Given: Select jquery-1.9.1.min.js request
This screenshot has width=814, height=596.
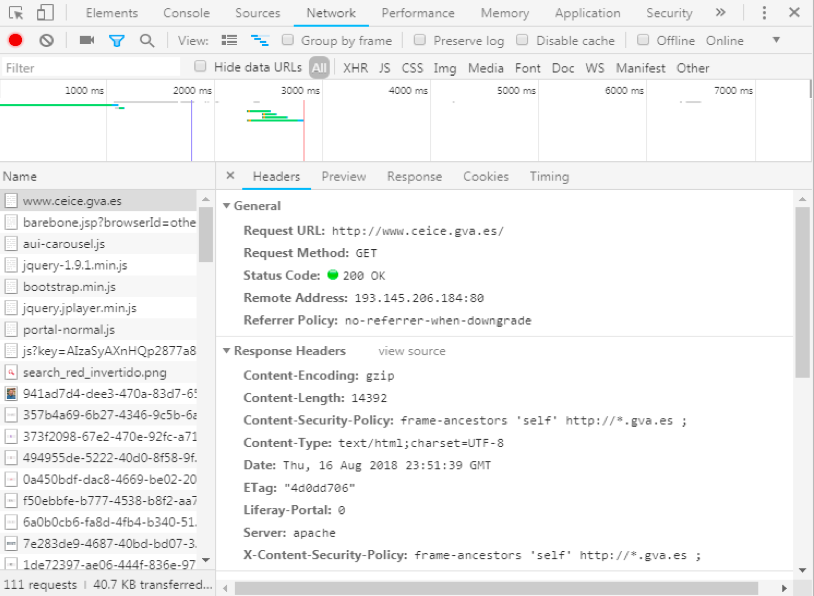Looking at the screenshot, I should point(98,265).
